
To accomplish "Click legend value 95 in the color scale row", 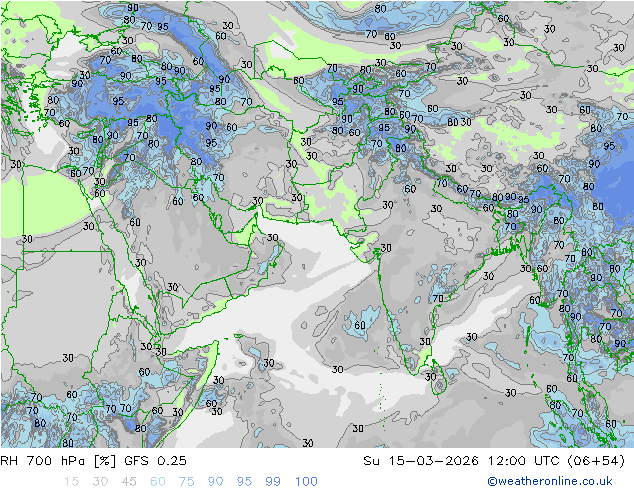I will [244, 481].
